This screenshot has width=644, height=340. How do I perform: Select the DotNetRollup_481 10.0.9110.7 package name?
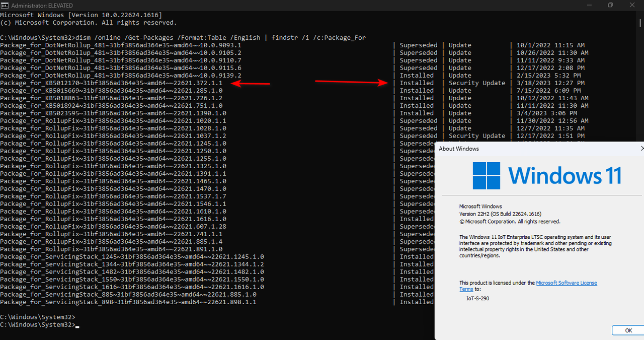coord(121,60)
